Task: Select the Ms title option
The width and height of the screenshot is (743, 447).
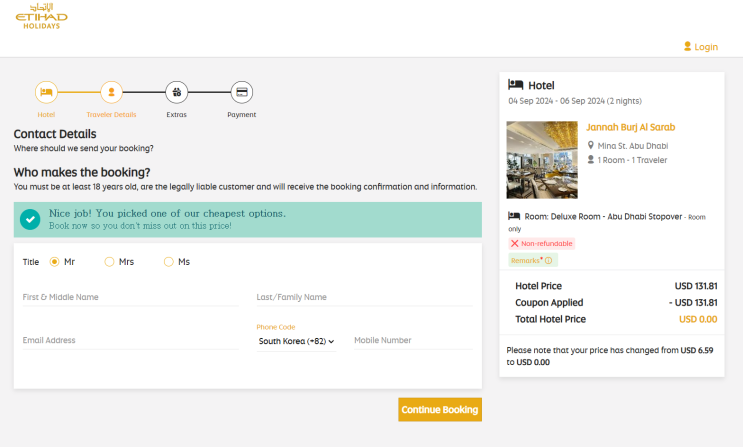Action: pos(168,262)
